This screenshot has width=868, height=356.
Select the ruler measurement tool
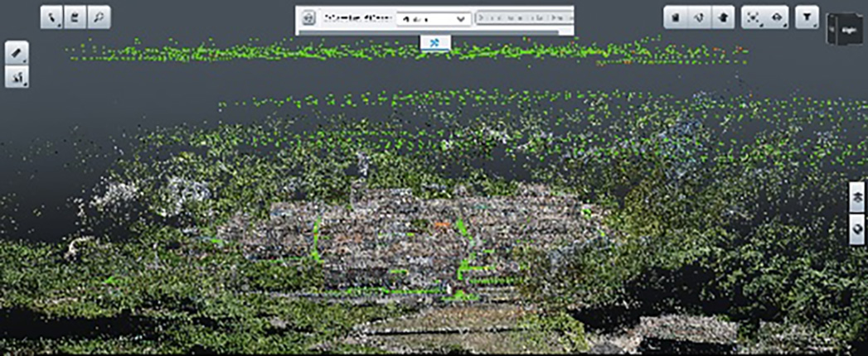pos(17,54)
